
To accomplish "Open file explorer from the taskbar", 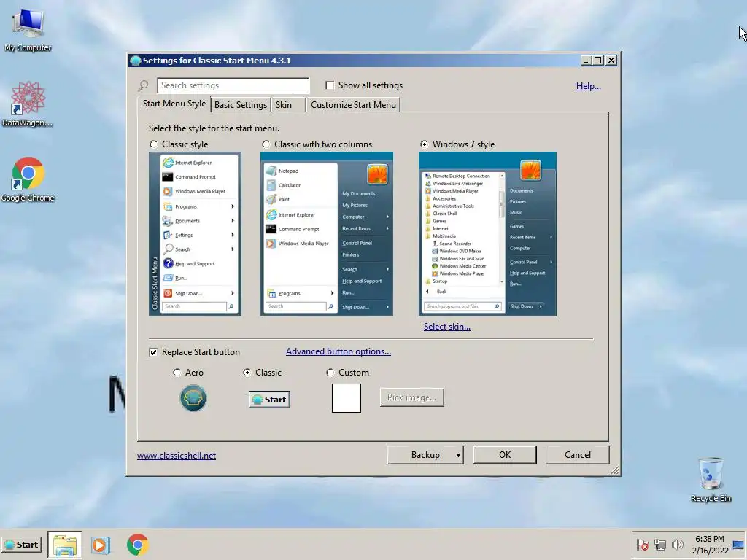I will (x=65, y=545).
